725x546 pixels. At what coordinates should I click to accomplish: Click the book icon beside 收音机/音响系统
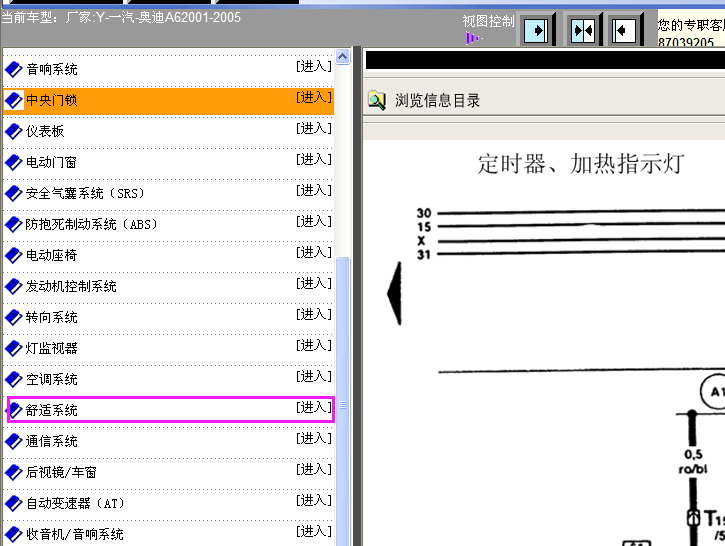(x=13, y=534)
